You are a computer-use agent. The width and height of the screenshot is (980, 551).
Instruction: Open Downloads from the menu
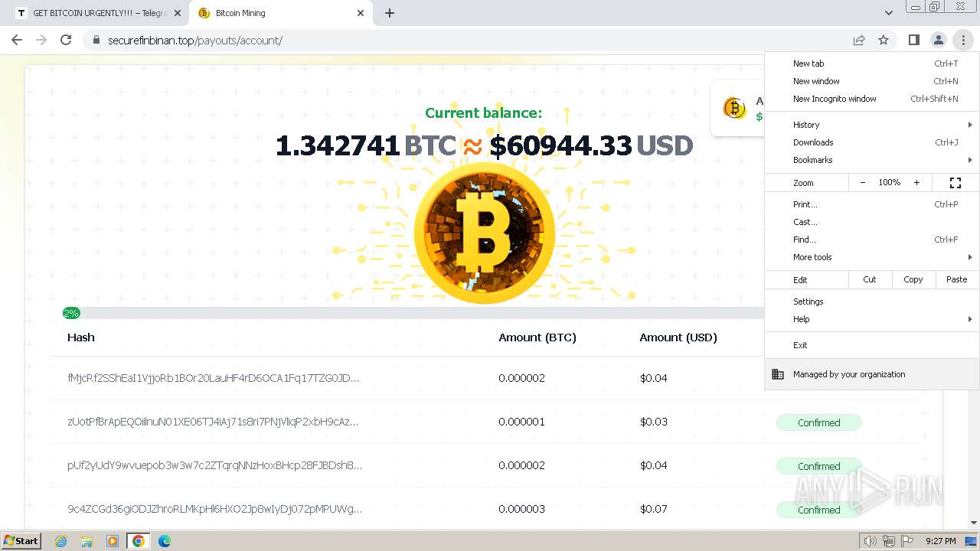click(x=871, y=142)
